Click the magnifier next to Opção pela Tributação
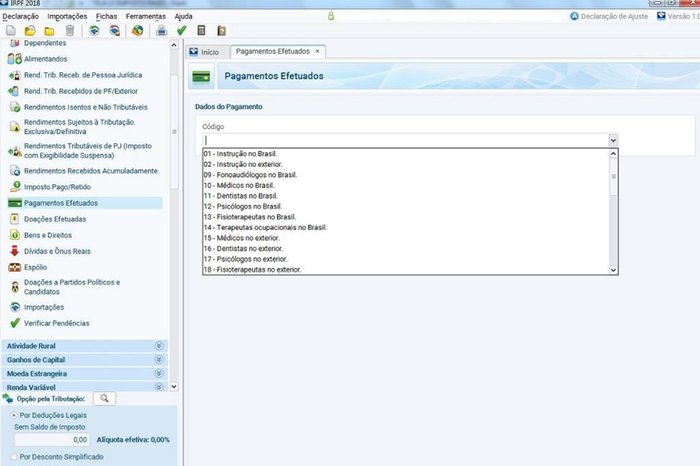Screen dimensions: 700x466 coord(104,398)
